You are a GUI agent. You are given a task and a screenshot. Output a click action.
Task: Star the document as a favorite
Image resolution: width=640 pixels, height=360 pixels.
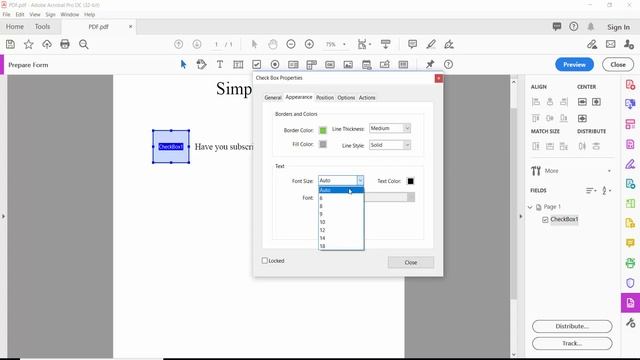[x=29, y=44]
